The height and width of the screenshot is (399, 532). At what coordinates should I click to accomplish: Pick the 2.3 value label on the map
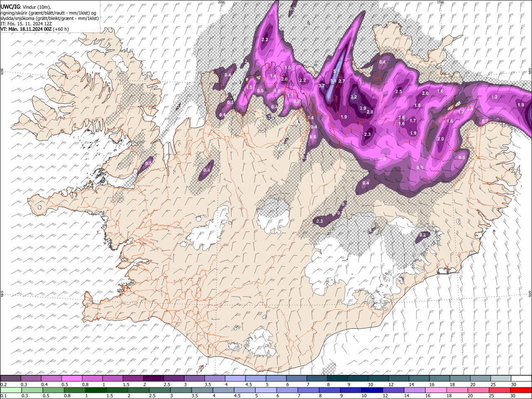pos(367,134)
